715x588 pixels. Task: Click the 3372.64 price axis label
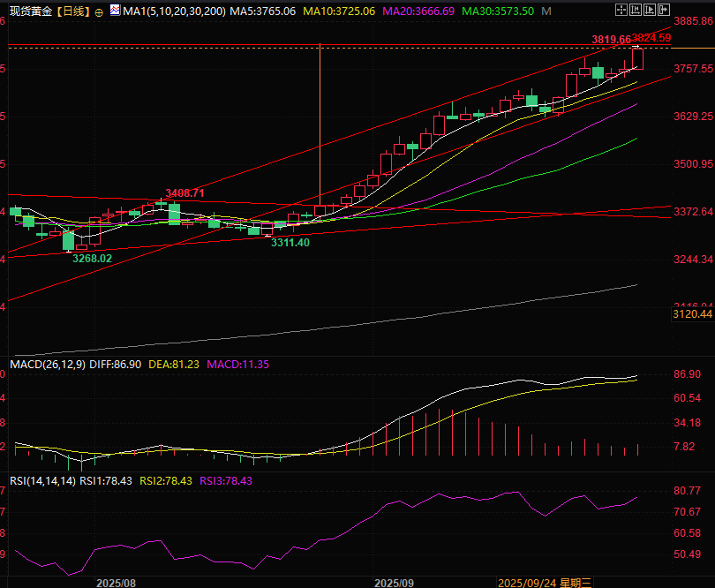coord(693,212)
